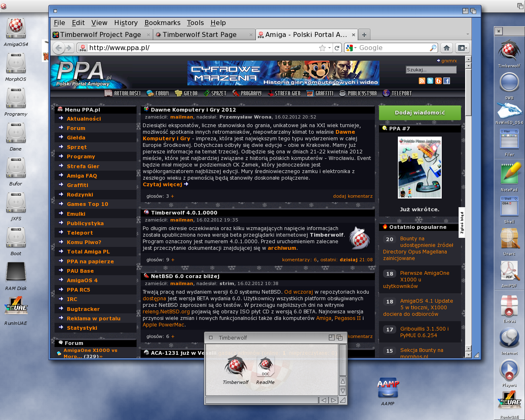Open Shell from the dock
This screenshot has height=420, width=525.
tap(509, 206)
